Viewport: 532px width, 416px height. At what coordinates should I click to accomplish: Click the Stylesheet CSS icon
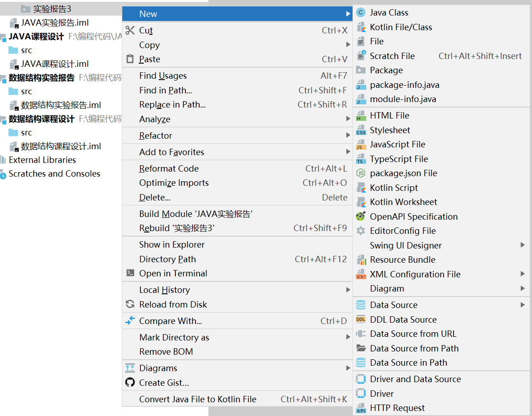[361, 130]
